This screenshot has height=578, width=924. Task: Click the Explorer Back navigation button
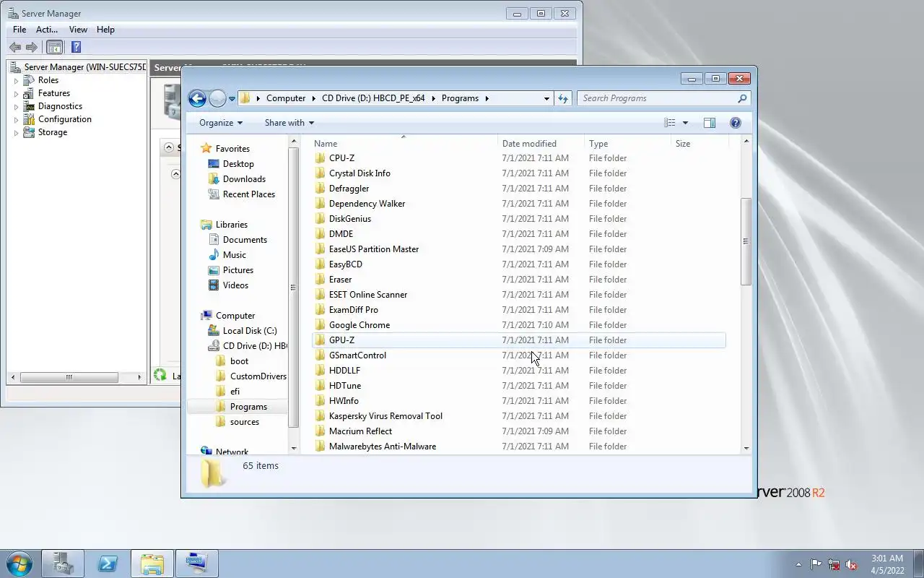(197, 98)
